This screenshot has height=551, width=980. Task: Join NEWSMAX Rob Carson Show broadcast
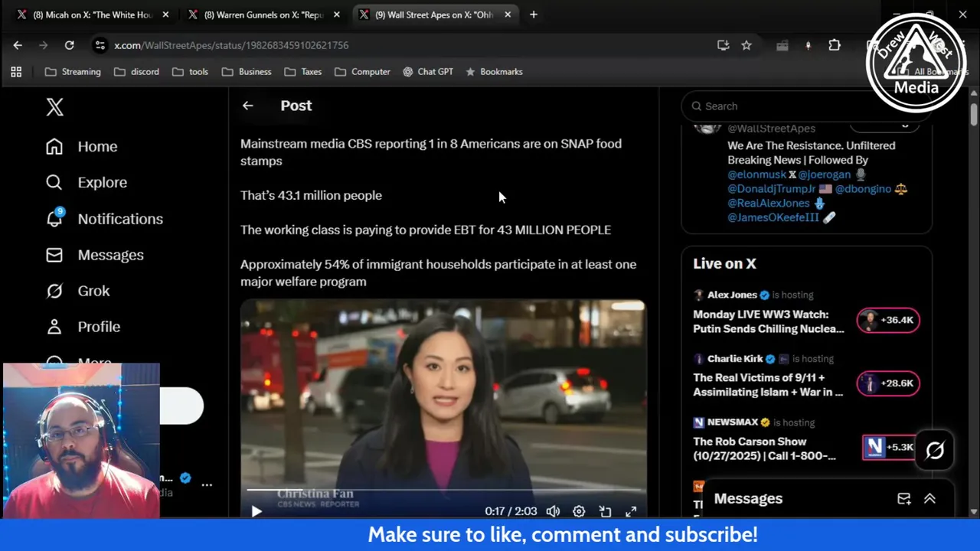[764, 448]
